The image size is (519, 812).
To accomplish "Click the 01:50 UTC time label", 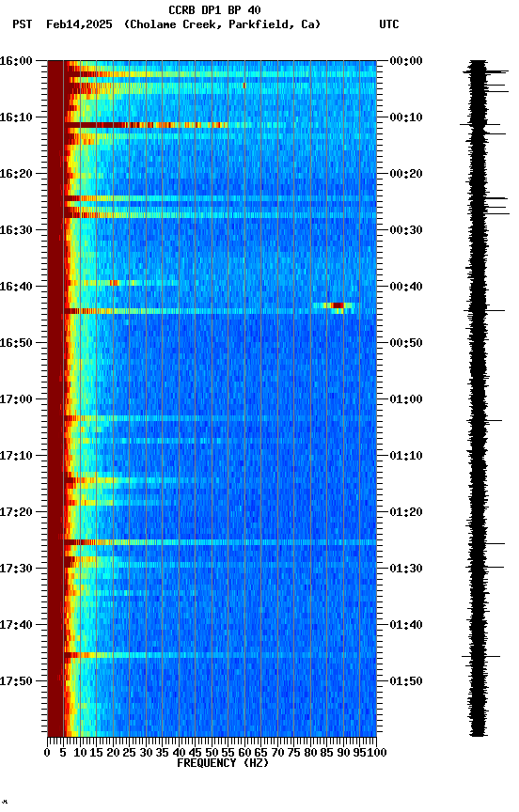I will click(x=406, y=681).
